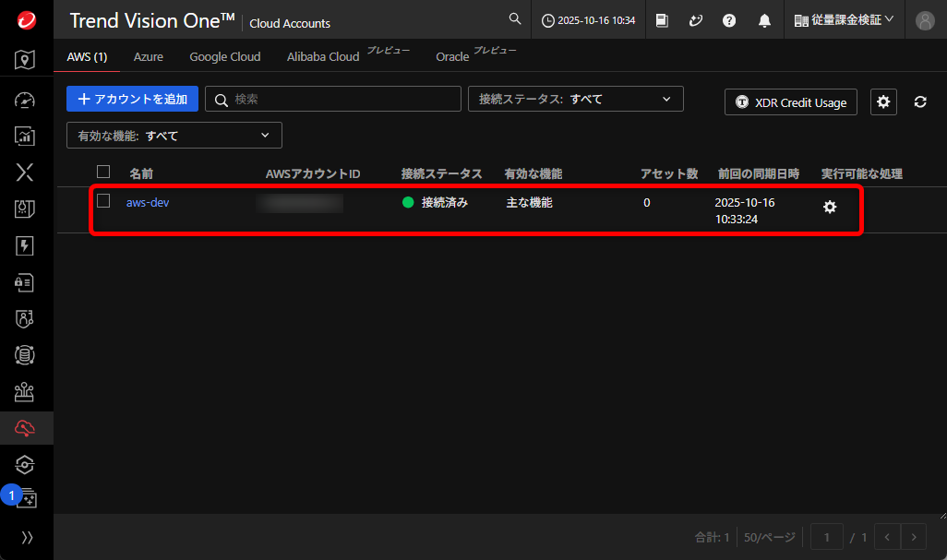Open table settings gear next to XDR Credit Usage

click(883, 102)
